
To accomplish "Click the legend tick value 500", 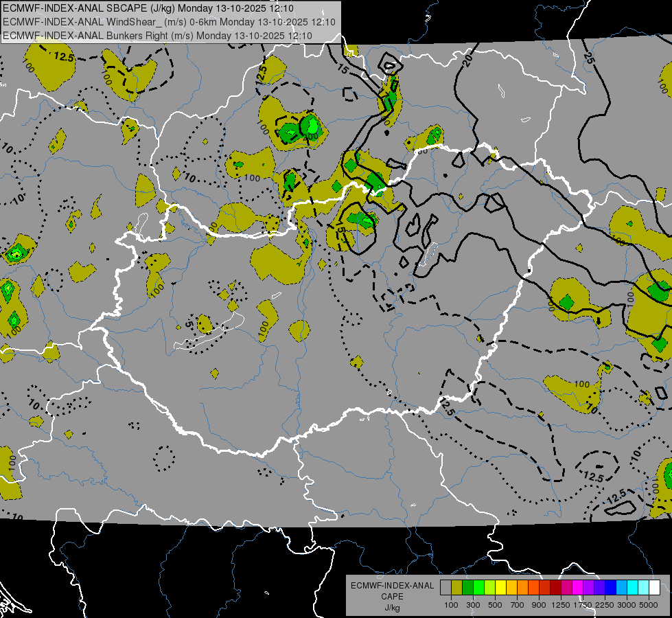I will 495,605.
